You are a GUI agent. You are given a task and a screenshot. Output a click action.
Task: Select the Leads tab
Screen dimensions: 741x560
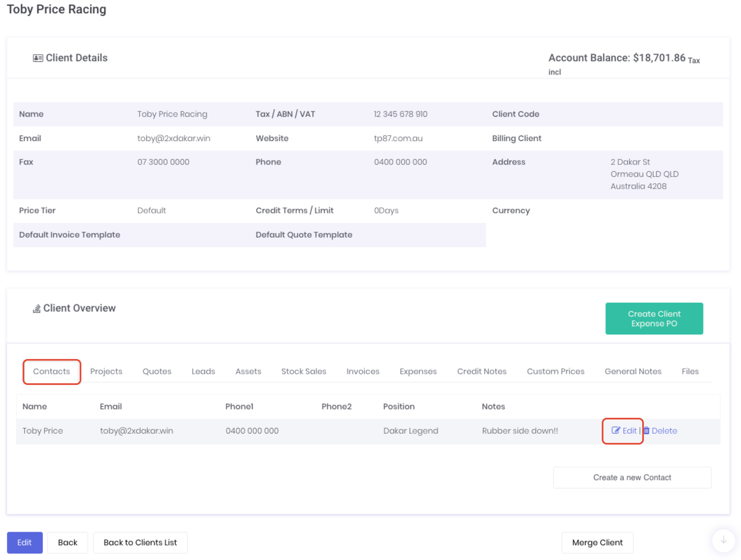coord(203,371)
